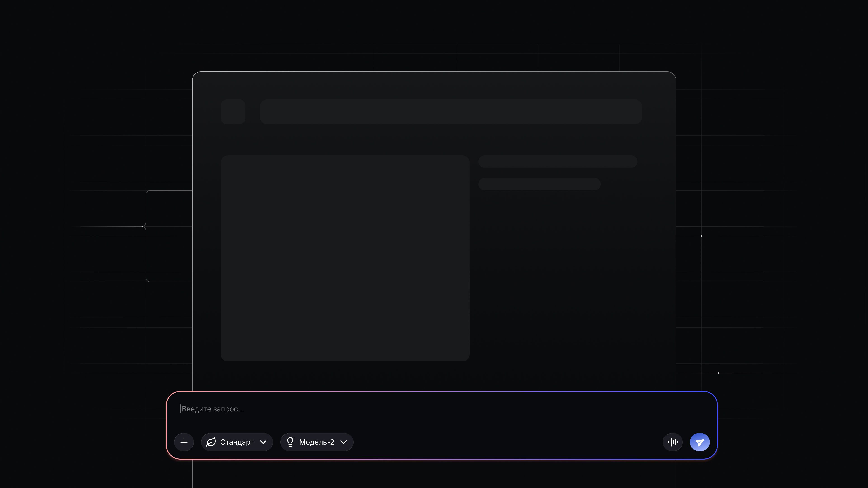
Task: Click the upper short placeholder bar beside card
Action: click(558, 162)
